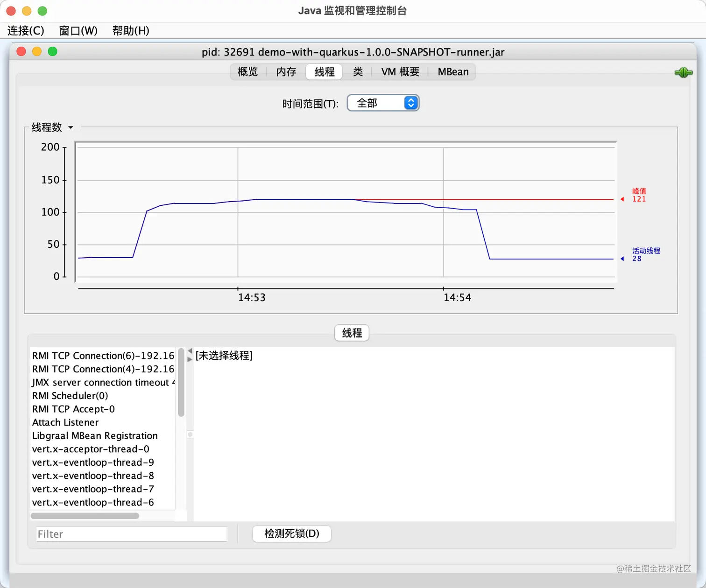The image size is (706, 588).
Task: Switch to the 类 tab
Action: point(358,72)
